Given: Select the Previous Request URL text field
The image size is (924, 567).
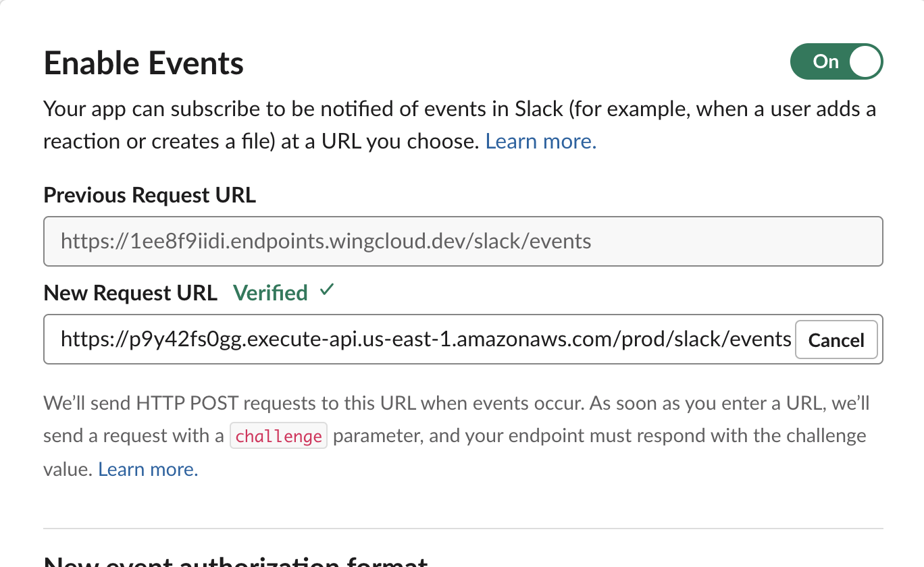Looking at the screenshot, I should click(x=463, y=241).
